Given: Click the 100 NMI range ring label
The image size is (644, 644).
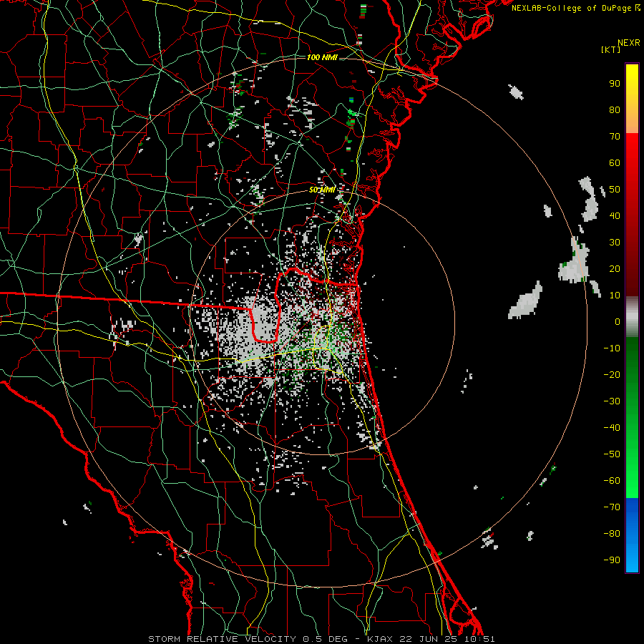Looking at the screenshot, I should (x=322, y=57).
